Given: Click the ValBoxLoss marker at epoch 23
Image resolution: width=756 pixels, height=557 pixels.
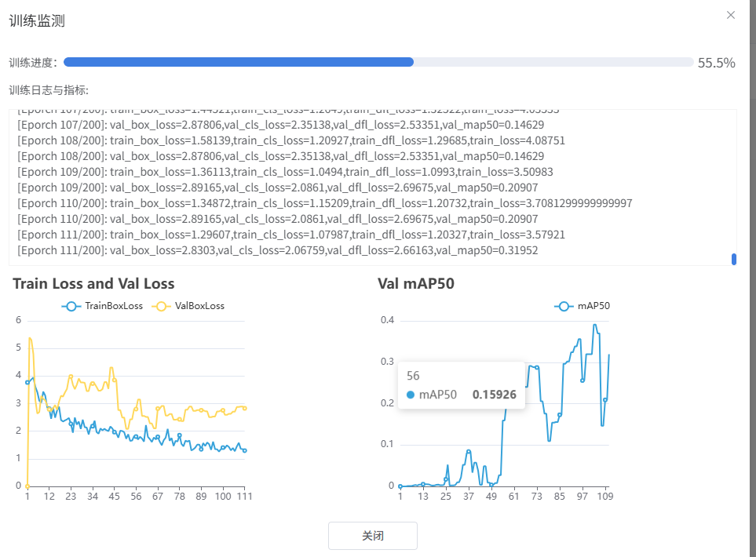Looking at the screenshot, I should pos(71,377).
